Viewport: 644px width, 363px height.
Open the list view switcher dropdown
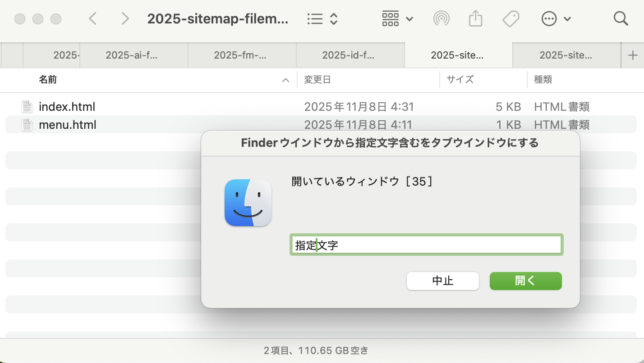point(322,18)
